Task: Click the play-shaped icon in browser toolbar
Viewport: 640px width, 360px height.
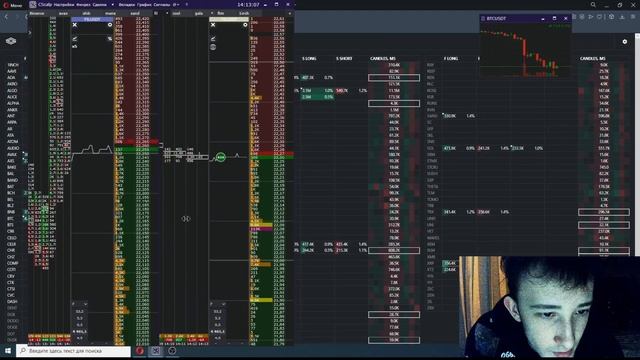Action: 591,17
